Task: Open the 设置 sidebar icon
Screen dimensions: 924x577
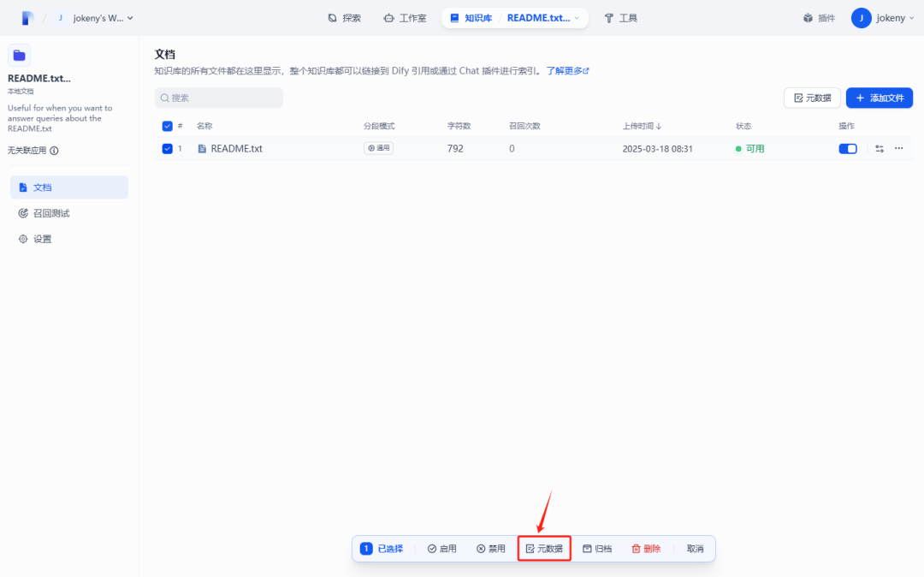Action: pos(24,239)
